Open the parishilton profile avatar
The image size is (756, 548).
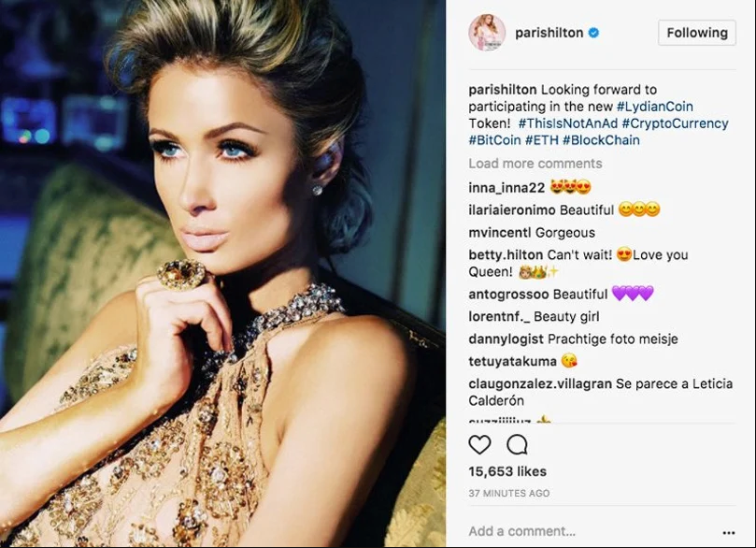(x=487, y=33)
